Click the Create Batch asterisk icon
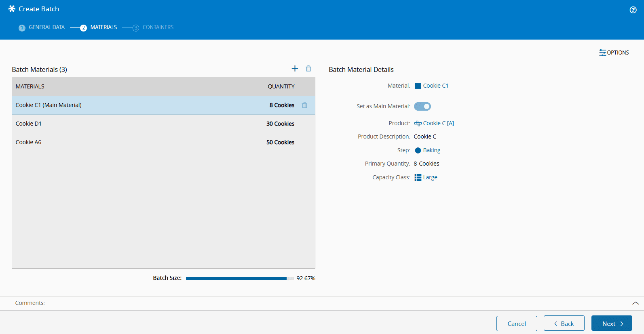The height and width of the screenshot is (334, 644). [12, 9]
